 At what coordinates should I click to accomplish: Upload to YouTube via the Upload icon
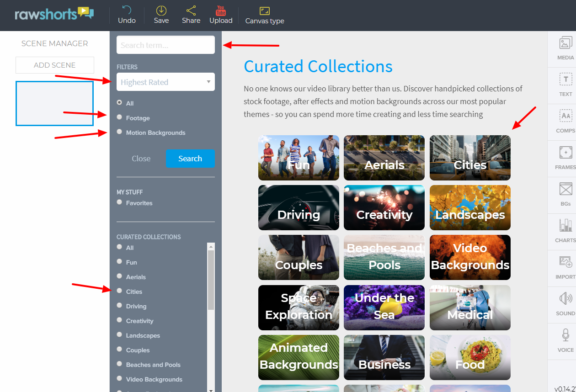click(221, 10)
